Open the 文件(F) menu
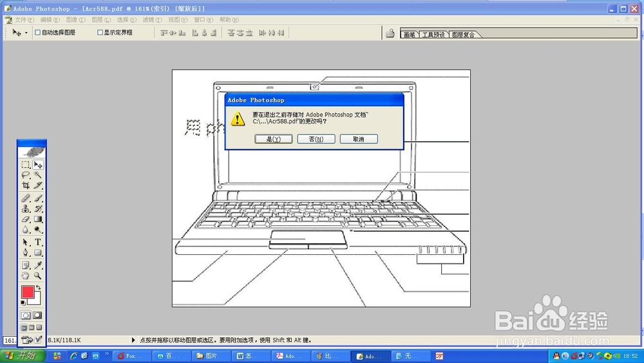The height and width of the screenshot is (363, 644). (24, 20)
